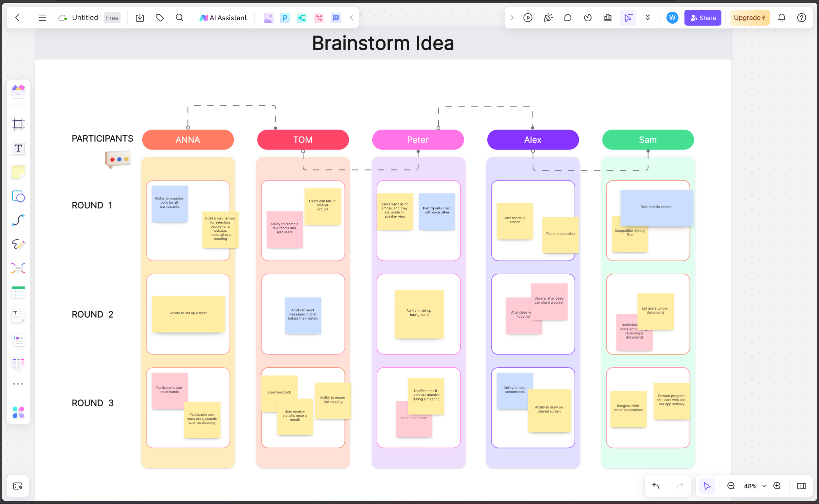This screenshot has width=819, height=504.
Task: Select the text tool in left sidebar
Action: (x=18, y=148)
